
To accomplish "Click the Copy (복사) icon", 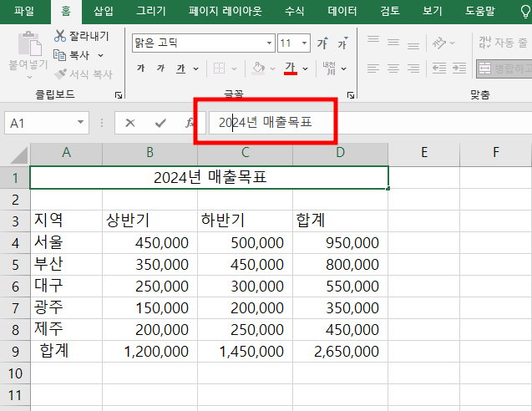I will click(60, 55).
